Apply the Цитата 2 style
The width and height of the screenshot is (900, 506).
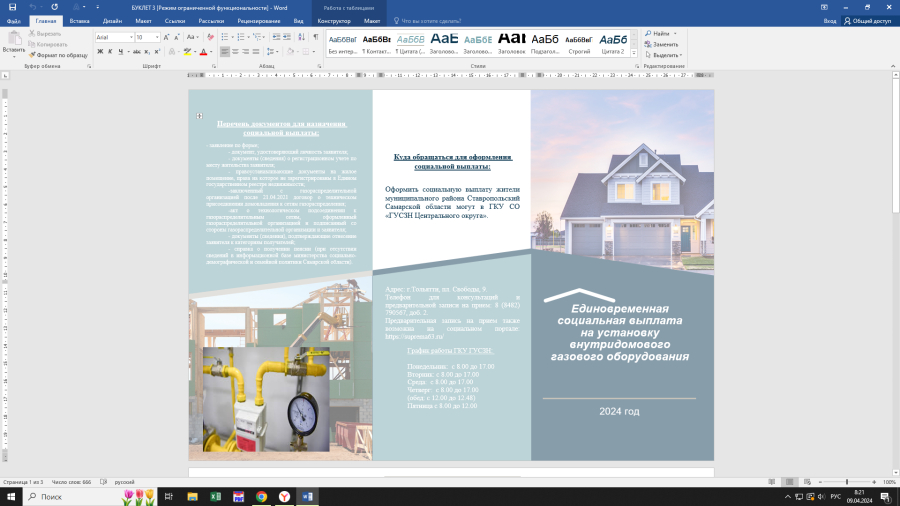[612, 43]
